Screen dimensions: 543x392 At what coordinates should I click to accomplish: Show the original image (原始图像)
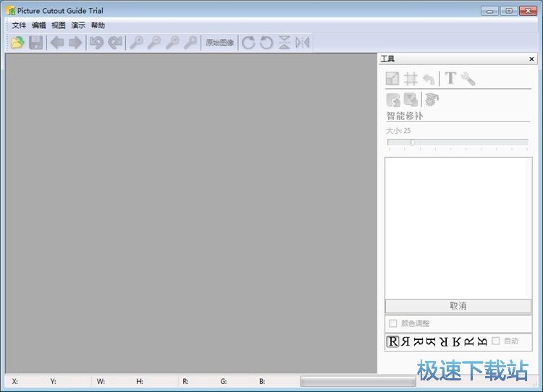[x=219, y=43]
